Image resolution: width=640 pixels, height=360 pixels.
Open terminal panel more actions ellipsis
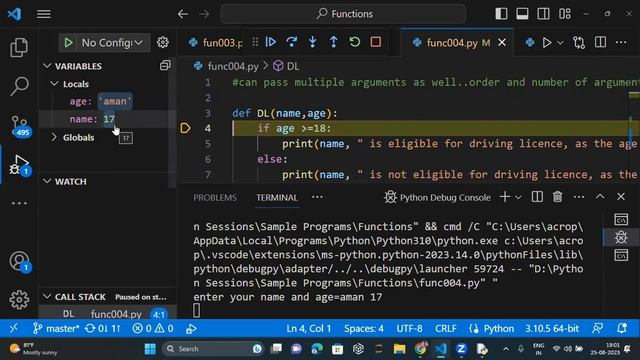pyautogui.click(x=579, y=197)
